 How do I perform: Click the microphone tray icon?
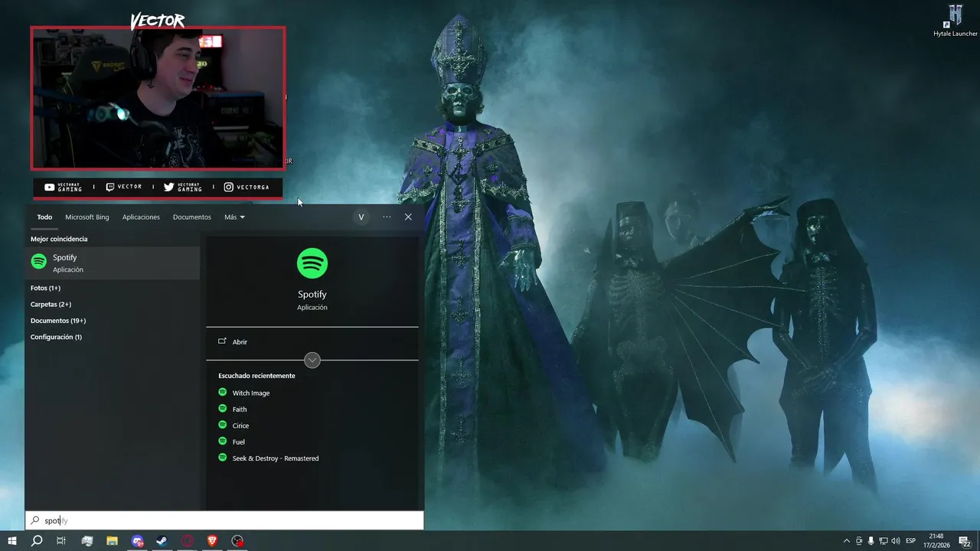pos(871,541)
